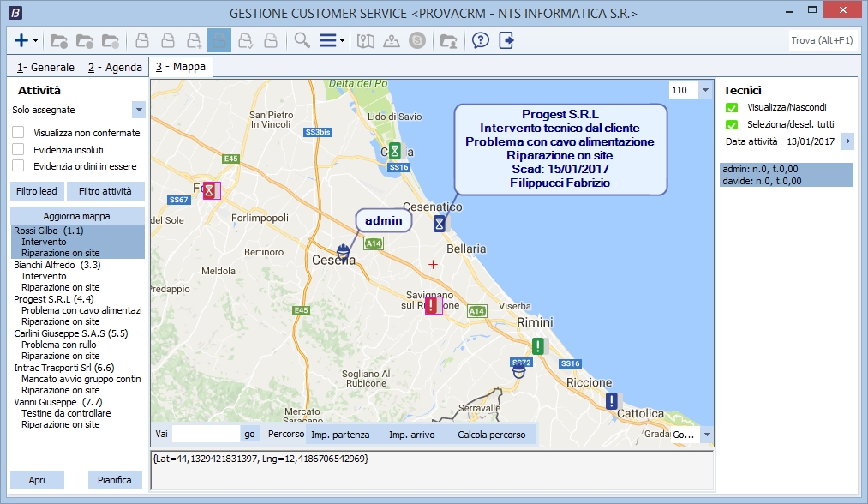Screen dimensions: 868x504
Task: Click Imp. partenza button
Action: tap(340, 435)
